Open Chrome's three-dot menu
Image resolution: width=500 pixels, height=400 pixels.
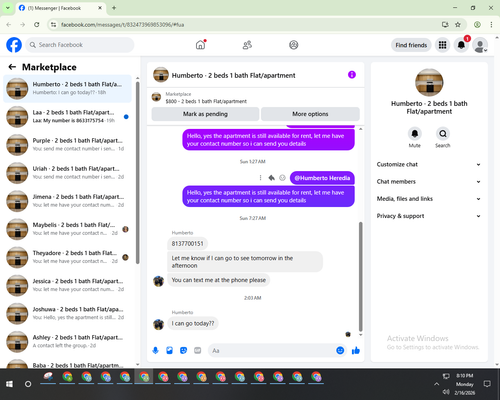491,25
